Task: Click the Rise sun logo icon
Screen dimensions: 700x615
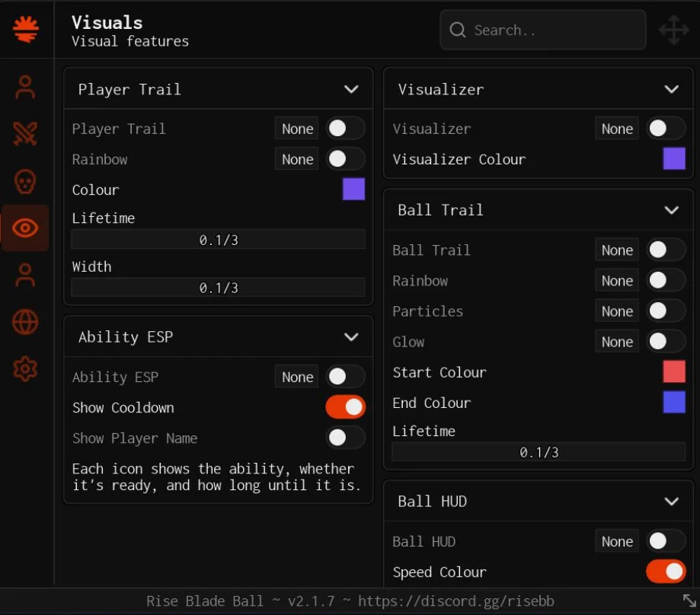Action: (25, 29)
